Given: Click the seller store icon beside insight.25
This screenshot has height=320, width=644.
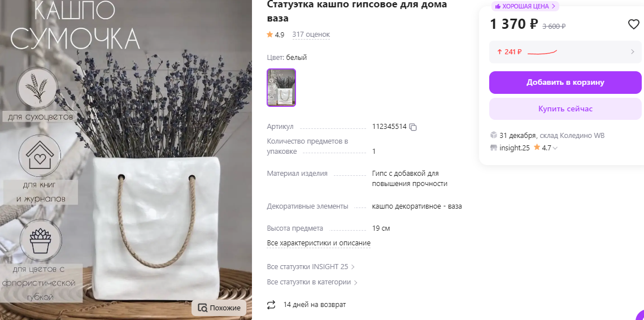Looking at the screenshot, I should (494, 148).
